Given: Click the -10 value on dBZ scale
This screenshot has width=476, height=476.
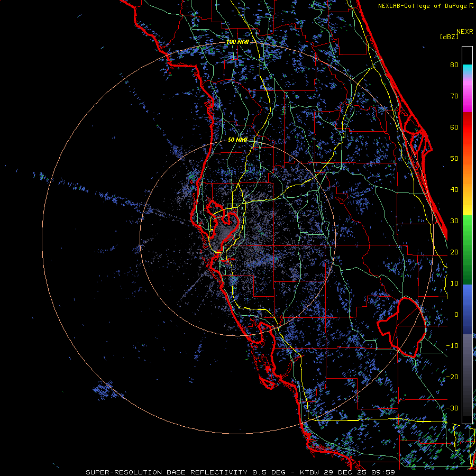Looking at the screenshot, I should pyautogui.click(x=452, y=345).
